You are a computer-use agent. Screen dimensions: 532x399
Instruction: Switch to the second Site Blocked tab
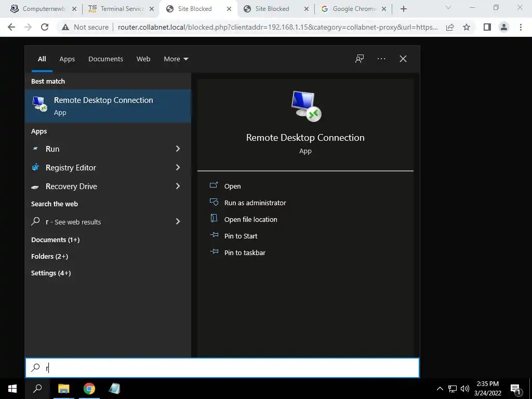(x=275, y=9)
